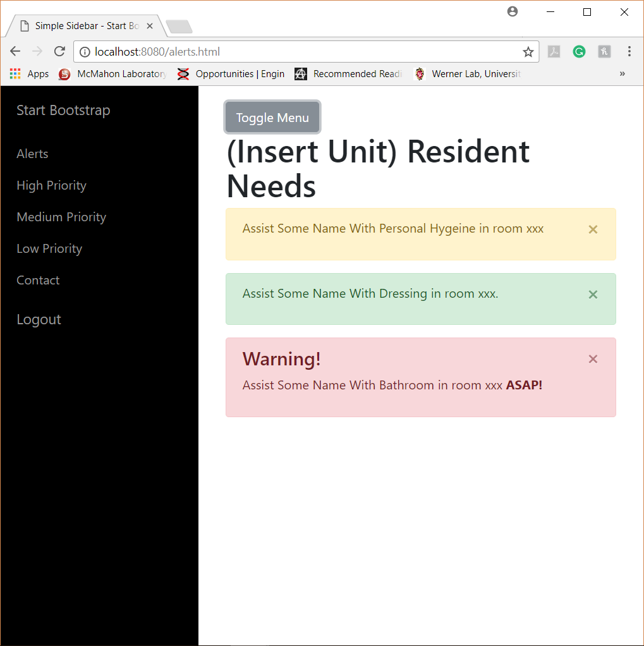The width and height of the screenshot is (644, 646).
Task: Click the address bar URL field
Action: coord(306,51)
